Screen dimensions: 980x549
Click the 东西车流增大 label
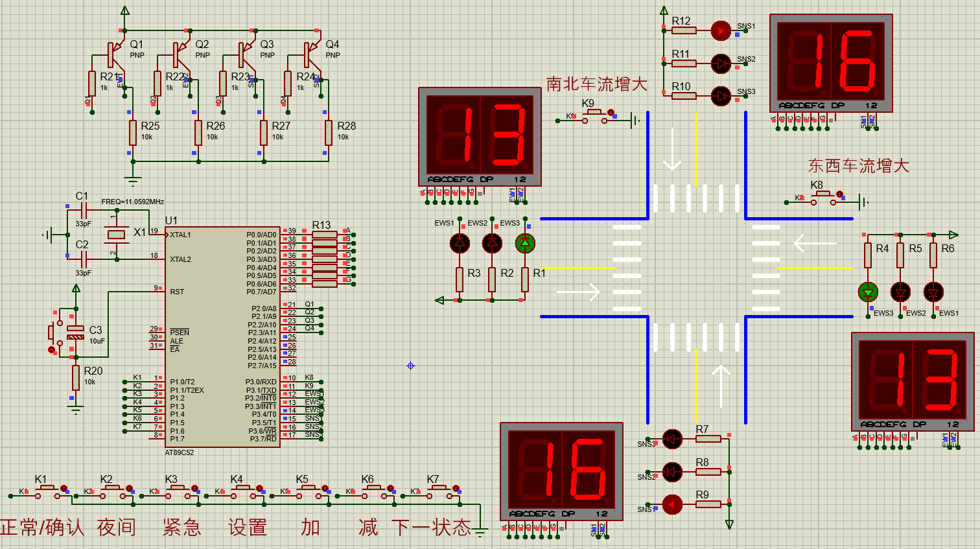click(x=859, y=166)
